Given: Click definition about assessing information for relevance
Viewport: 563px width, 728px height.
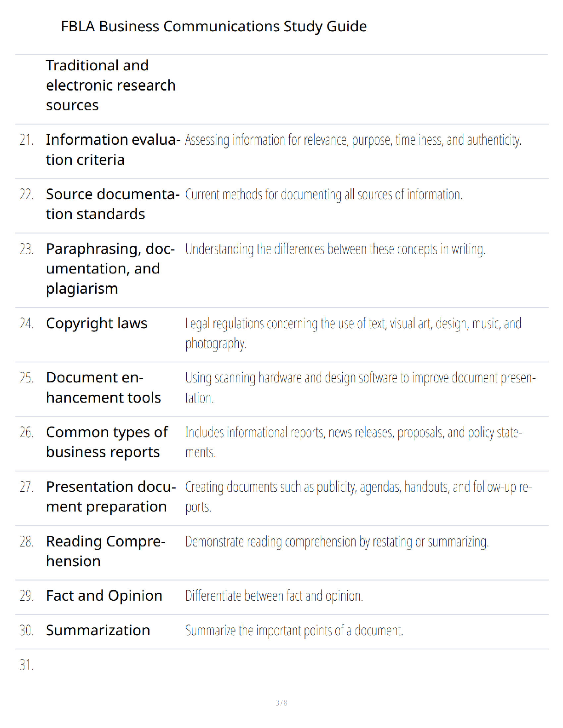Looking at the screenshot, I should 353,140.
